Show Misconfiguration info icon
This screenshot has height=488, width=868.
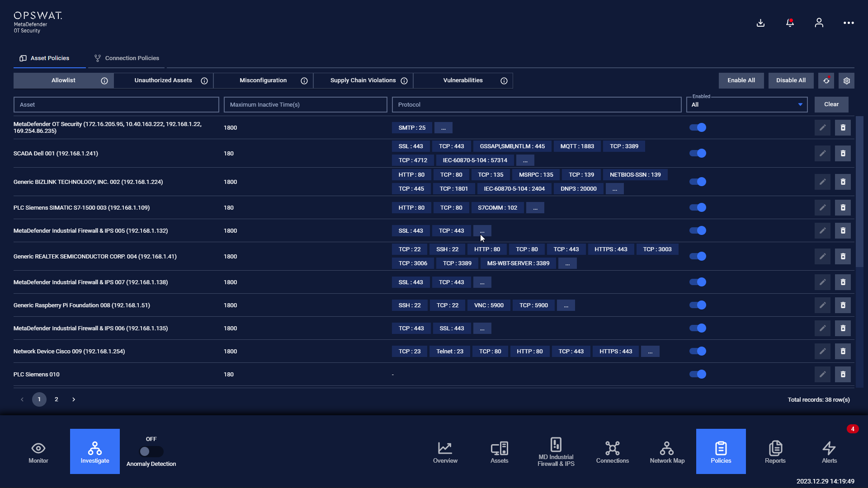[304, 81]
